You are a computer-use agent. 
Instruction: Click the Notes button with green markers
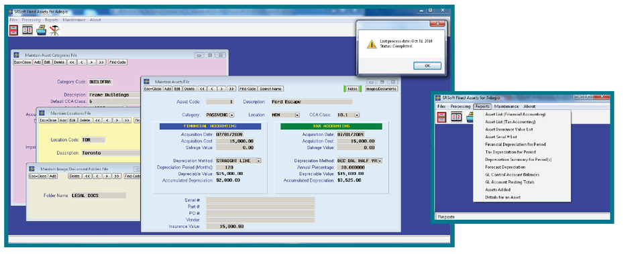pyautogui.click(x=352, y=88)
